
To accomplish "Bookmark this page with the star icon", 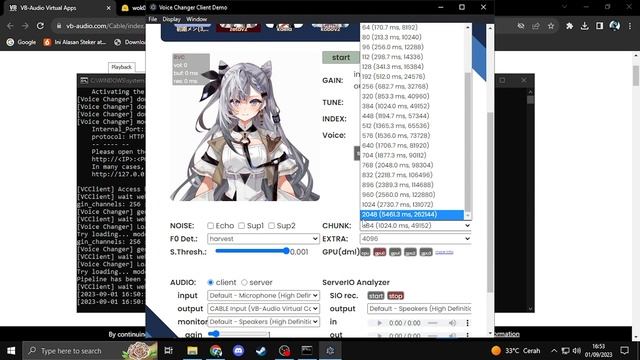I will tap(551, 26).
